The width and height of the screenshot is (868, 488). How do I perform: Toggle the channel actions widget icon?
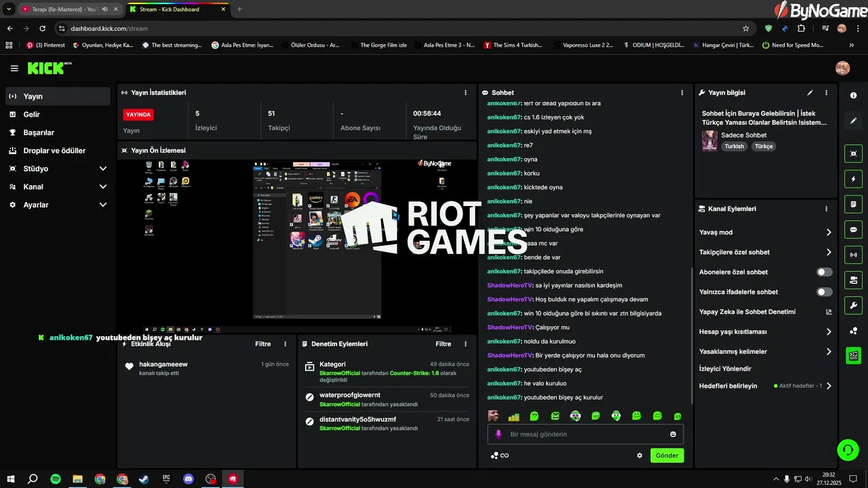point(853,280)
